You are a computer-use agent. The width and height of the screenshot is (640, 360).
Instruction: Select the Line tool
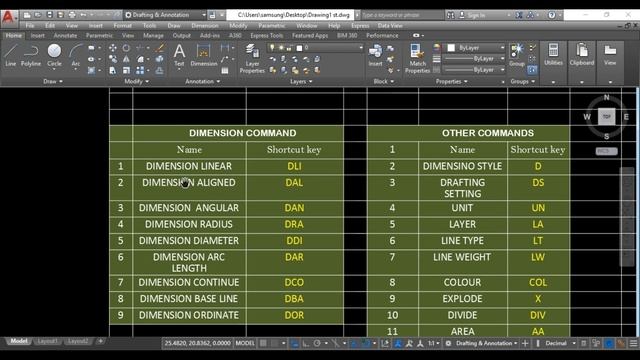click(x=11, y=55)
